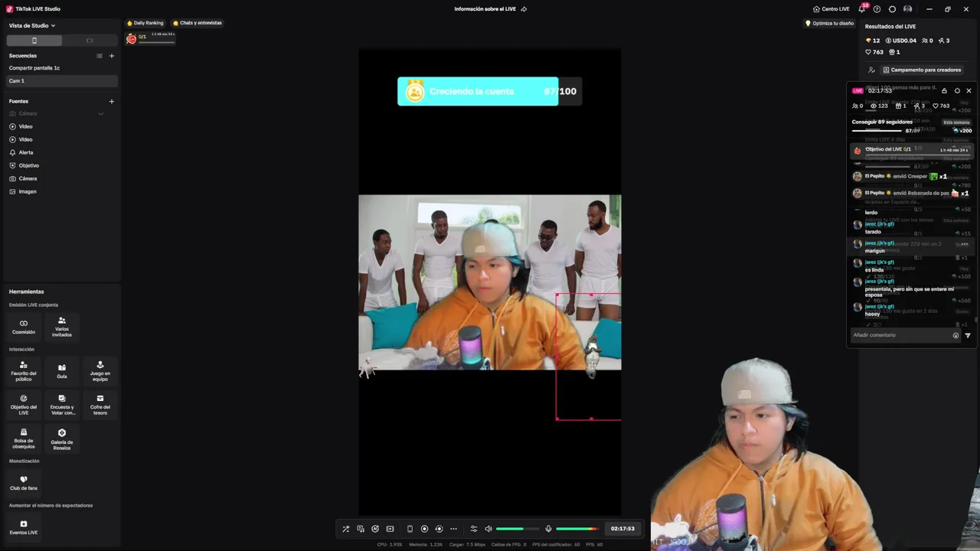Open Encuesta y Votar tool
980x551 pixels.
62,405
